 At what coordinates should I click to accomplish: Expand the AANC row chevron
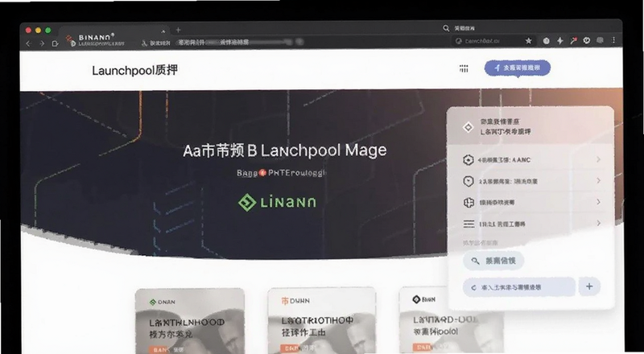tap(598, 159)
